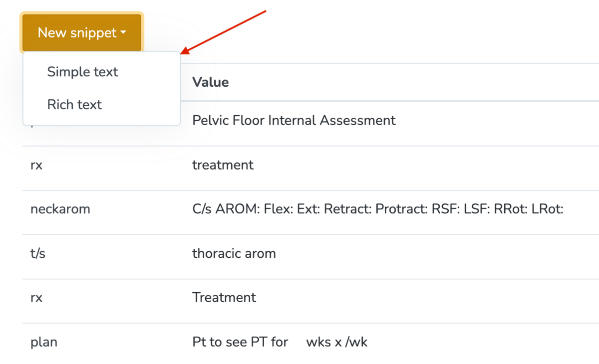Open the thoracic arom snippet value
599x364 pixels.
pyautogui.click(x=234, y=253)
